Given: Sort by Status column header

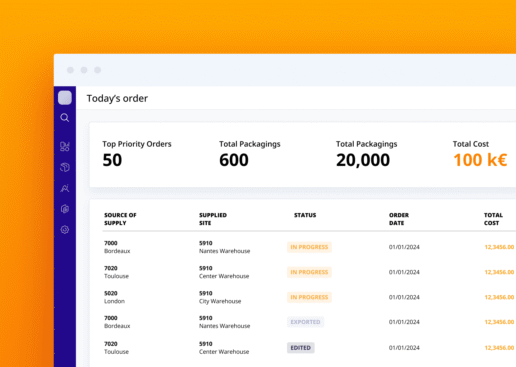Looking at the screenshot, I should click(x=305, y=215).
